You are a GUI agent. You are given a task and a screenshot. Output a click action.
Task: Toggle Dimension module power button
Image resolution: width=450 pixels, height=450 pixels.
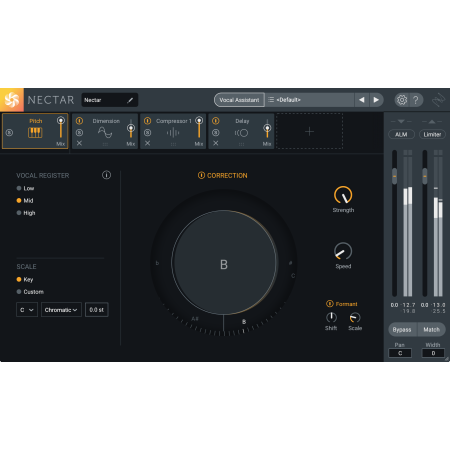(x=79, y=121)
